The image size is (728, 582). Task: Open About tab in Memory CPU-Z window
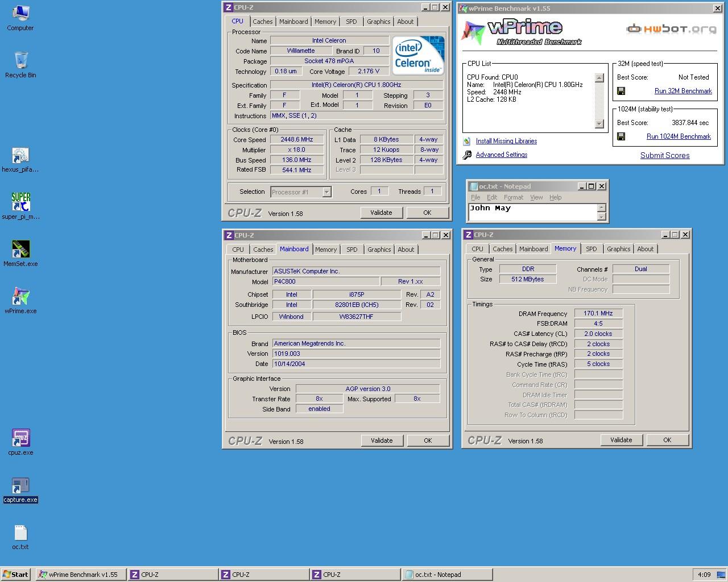point(645,249)
